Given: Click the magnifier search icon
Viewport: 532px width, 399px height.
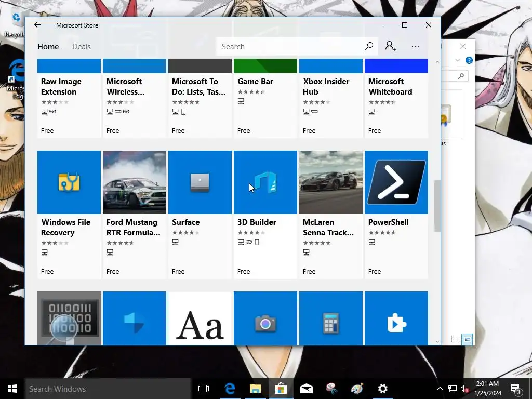Looking at the screenshot, I should 369,46.
